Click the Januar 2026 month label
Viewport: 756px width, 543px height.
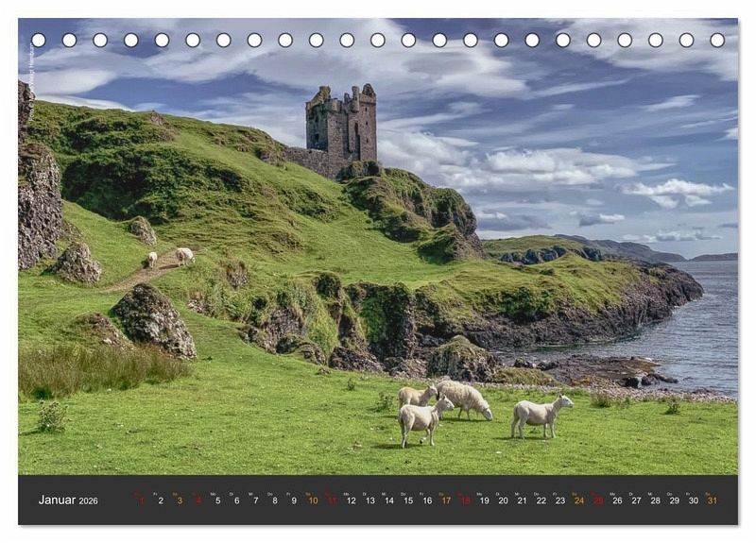tap(68, 501)
